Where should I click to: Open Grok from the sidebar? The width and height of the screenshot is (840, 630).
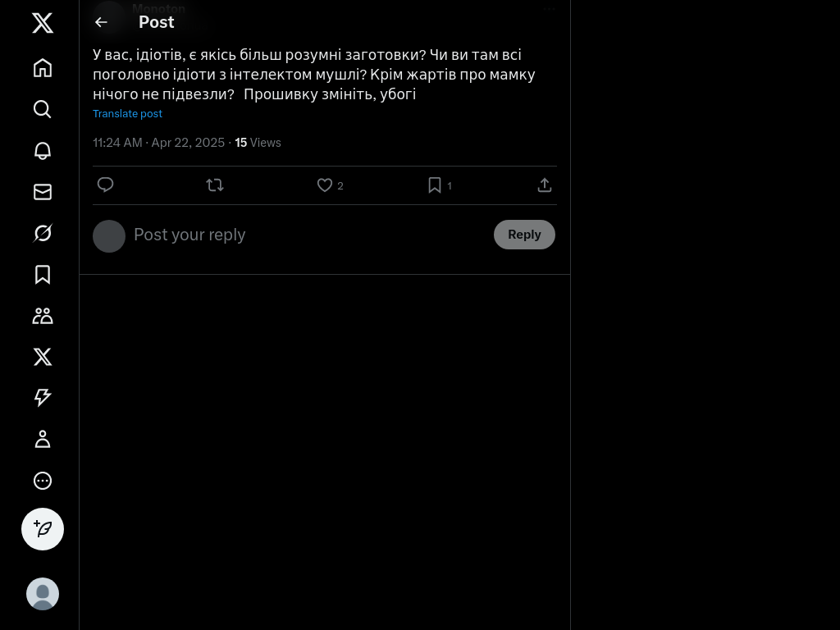[43, 234]
